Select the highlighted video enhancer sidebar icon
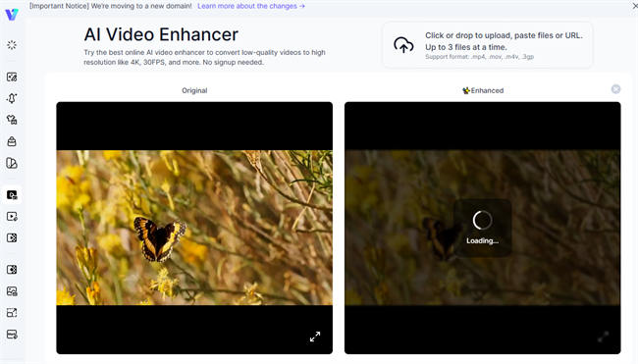The image size is (638, 364). [12, 195]
